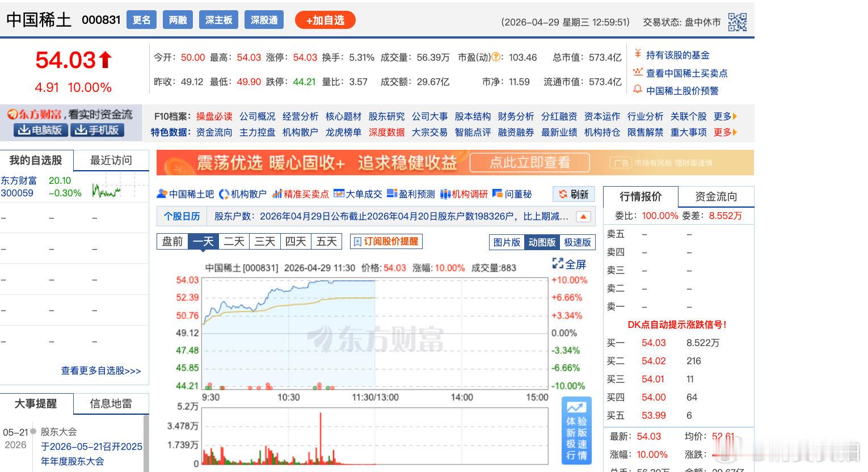
Task: Click 两融 tag button
Action: [178, 20]
